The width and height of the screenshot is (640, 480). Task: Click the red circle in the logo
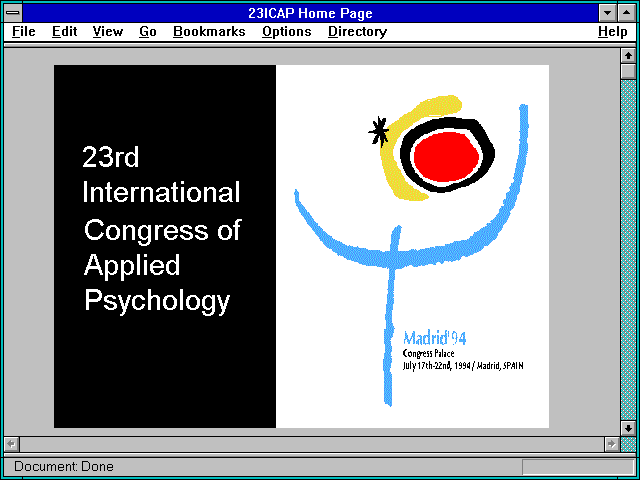447,156
